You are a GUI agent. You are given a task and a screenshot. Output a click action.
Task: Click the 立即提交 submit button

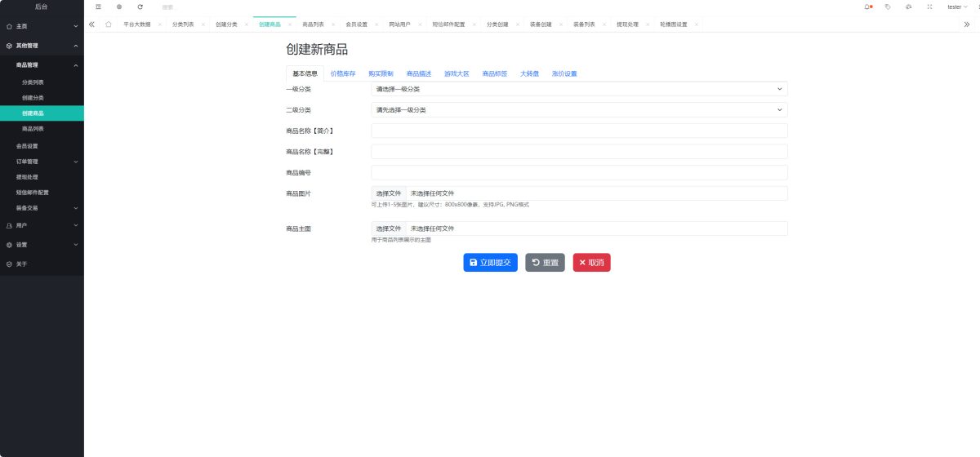490,263
